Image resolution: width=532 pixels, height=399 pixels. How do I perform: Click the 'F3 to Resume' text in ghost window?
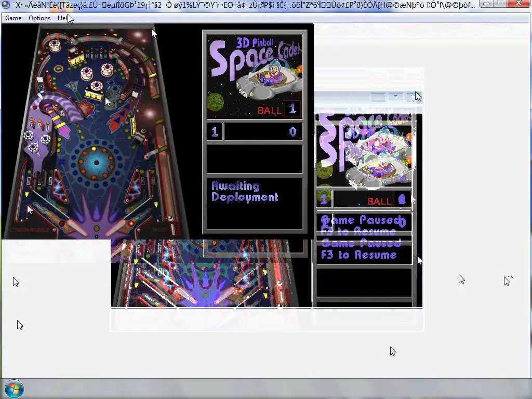coord(358,255)
